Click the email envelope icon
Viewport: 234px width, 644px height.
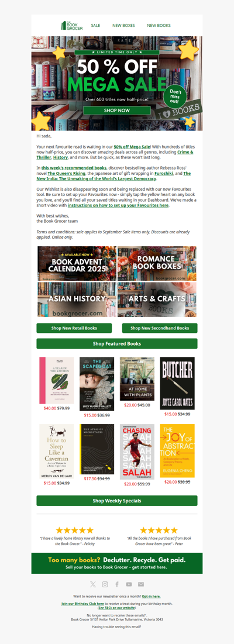(141, 584)
